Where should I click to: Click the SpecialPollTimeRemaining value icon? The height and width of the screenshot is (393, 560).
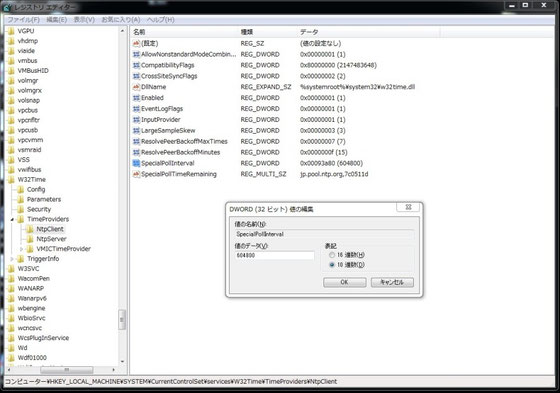pos(136,174)
